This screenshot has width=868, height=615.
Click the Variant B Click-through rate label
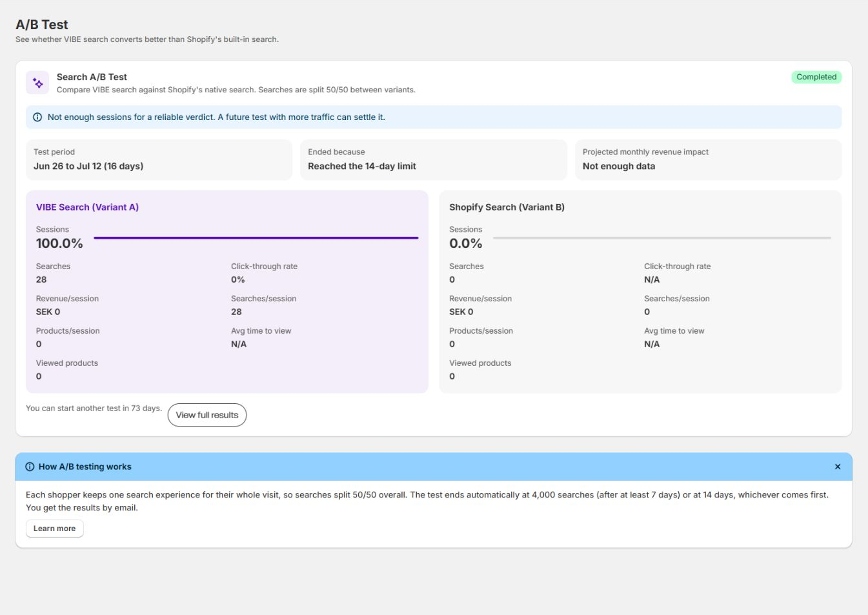677,267
